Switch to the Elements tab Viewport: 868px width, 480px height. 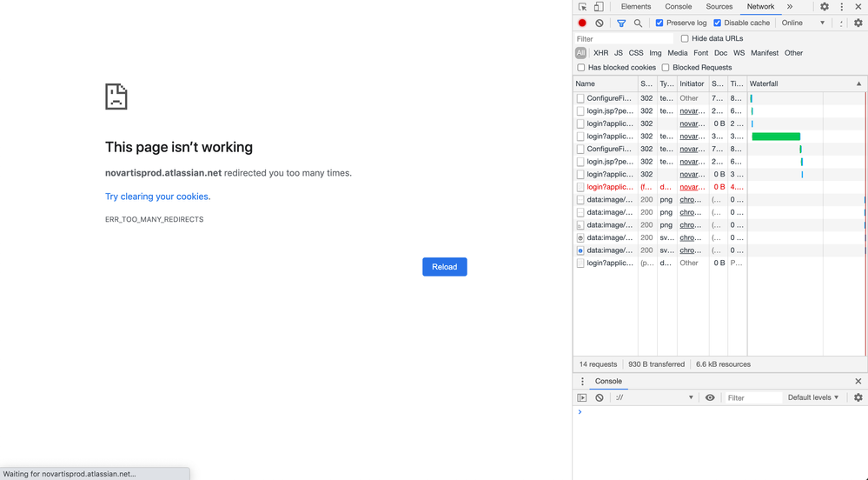click(636, 7)
